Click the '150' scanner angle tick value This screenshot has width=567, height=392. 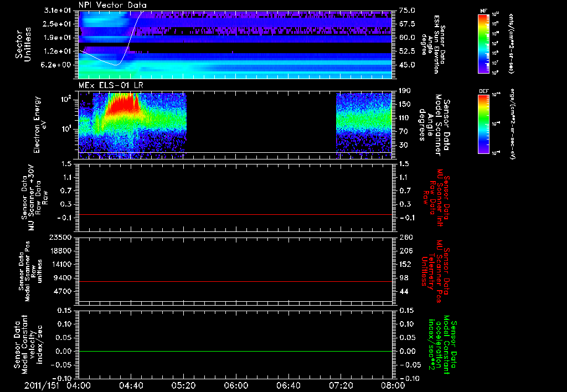pyautogui.click(x=405, y=104)
